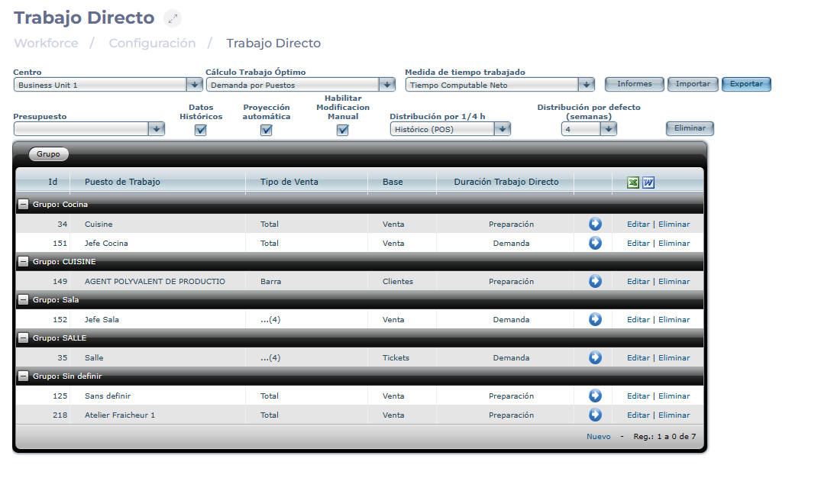Sort by Puesto de Trabajo column header
Viewport: 834px width, 504px height.
click(122, 182)
